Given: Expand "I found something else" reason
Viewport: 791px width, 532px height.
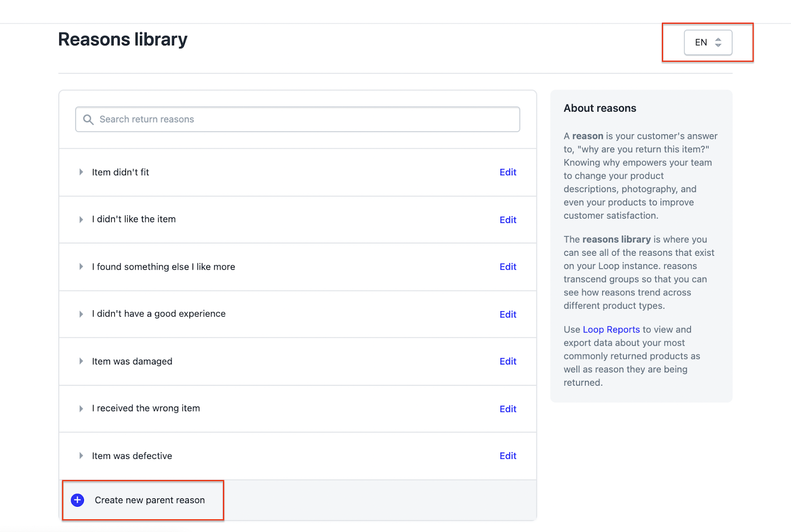Looking at the screenshot, I should tap(81, 267).
